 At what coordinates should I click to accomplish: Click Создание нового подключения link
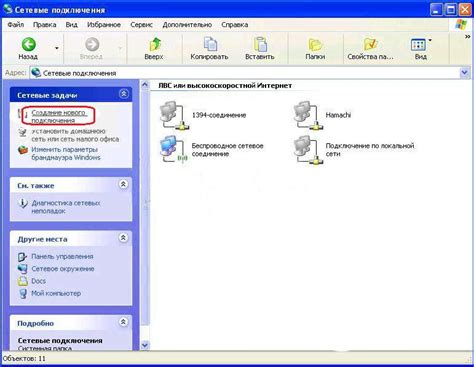pyautogui.click(x=59, y=116)
